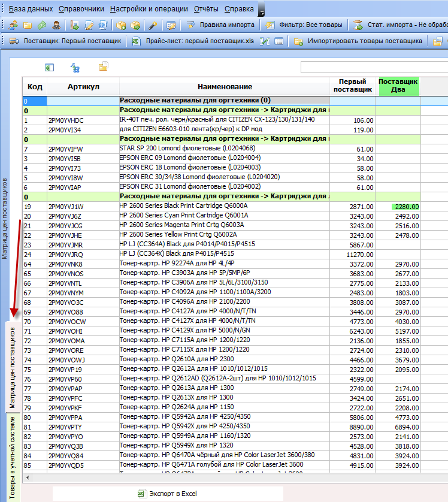Click the stacked folders icon at toolbar end
Screen dimensions: 448x502
tap(438, 41)
